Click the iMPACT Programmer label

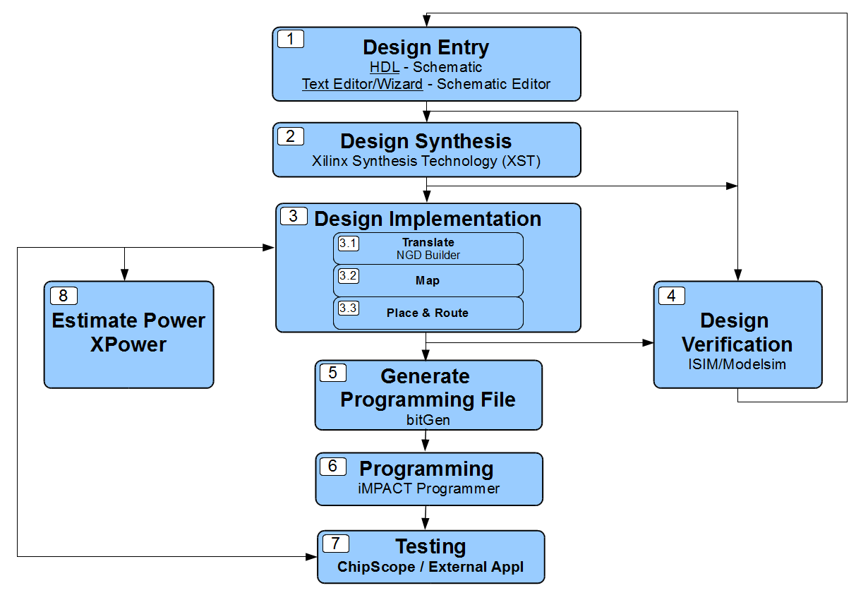428,488
